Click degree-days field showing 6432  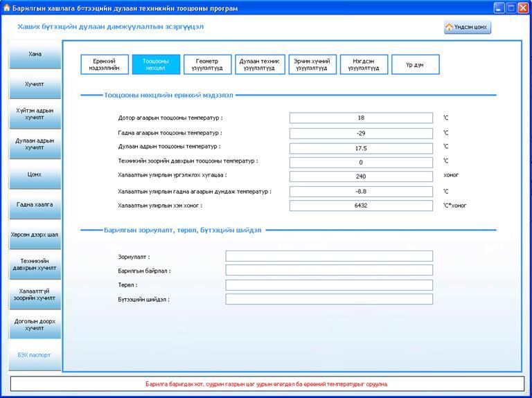coord(361,206)
